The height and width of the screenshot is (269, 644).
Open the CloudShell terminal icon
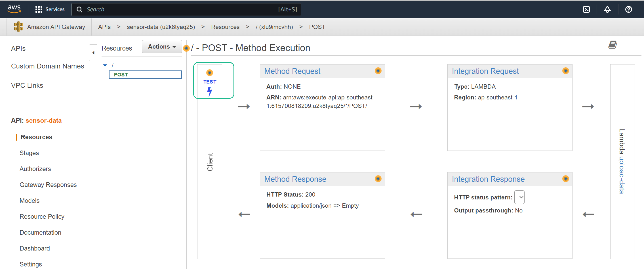[x=586, y=9]
